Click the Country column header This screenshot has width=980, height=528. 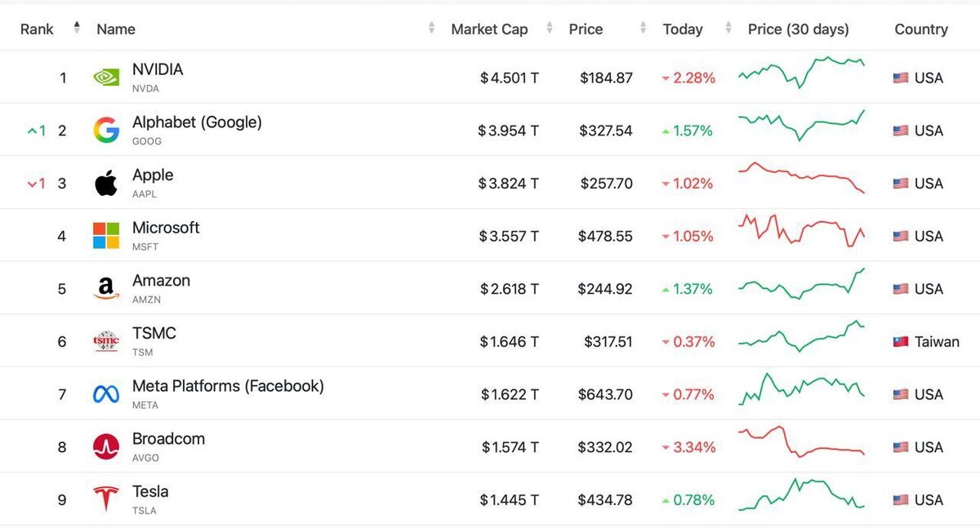[x=920, y=29]
